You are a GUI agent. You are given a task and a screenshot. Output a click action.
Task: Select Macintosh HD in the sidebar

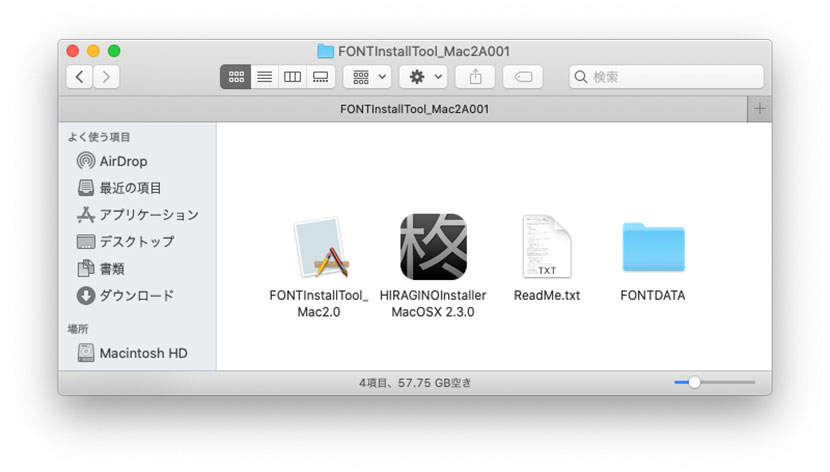click(x=142, y=353)
